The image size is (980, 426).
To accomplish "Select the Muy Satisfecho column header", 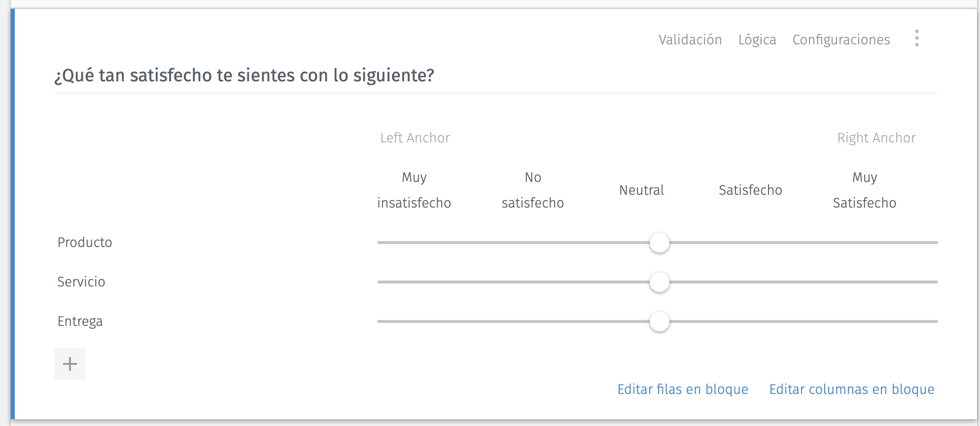I will (x=864, y=190).
